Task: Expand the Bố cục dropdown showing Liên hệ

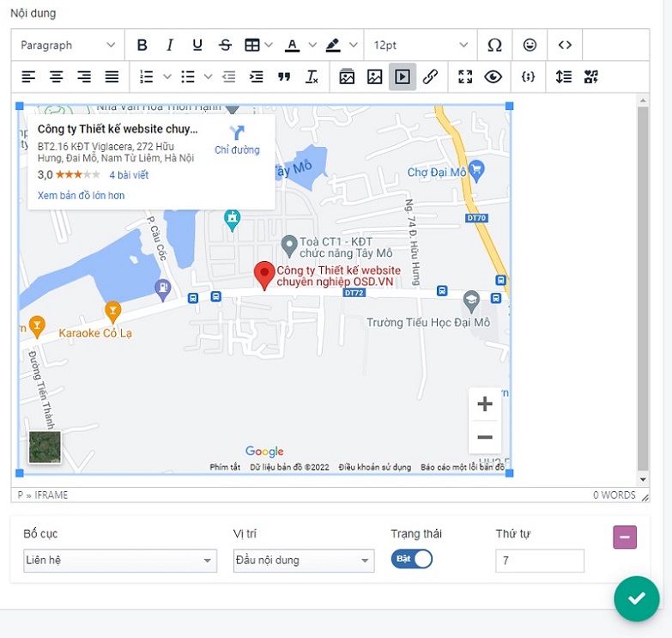Action: coord(119,561)
